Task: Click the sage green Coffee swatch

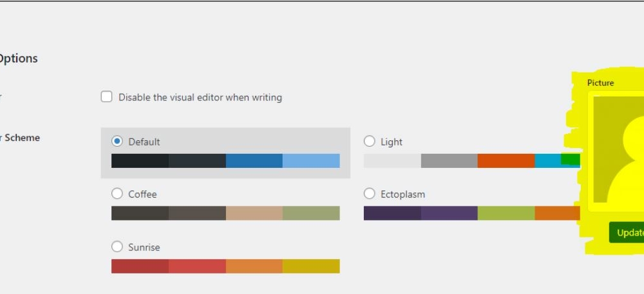Action: (x=311, y=213)
